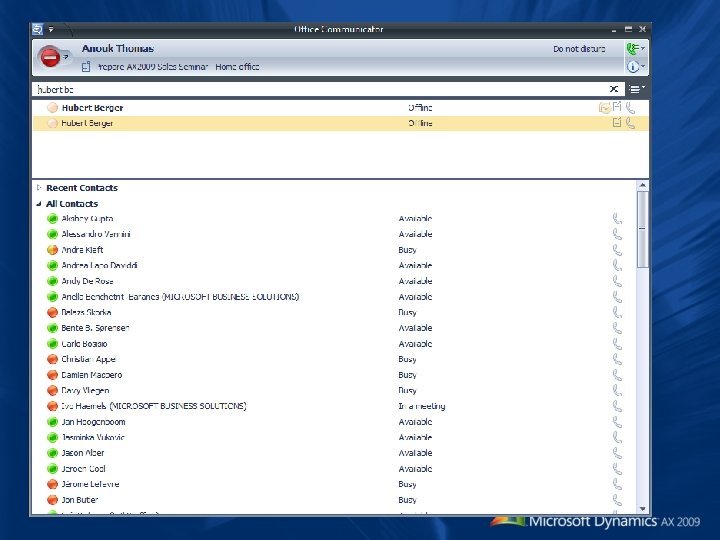The width and height of the screenshot is (720, 540).
Task: Click the Do not disturb status text
Action: [579, 49]
